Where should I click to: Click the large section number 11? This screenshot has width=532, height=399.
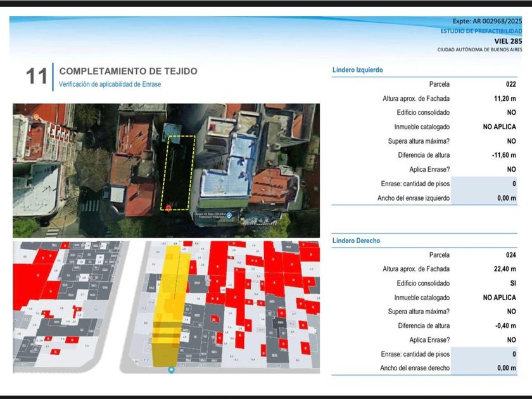coord(37,77)
